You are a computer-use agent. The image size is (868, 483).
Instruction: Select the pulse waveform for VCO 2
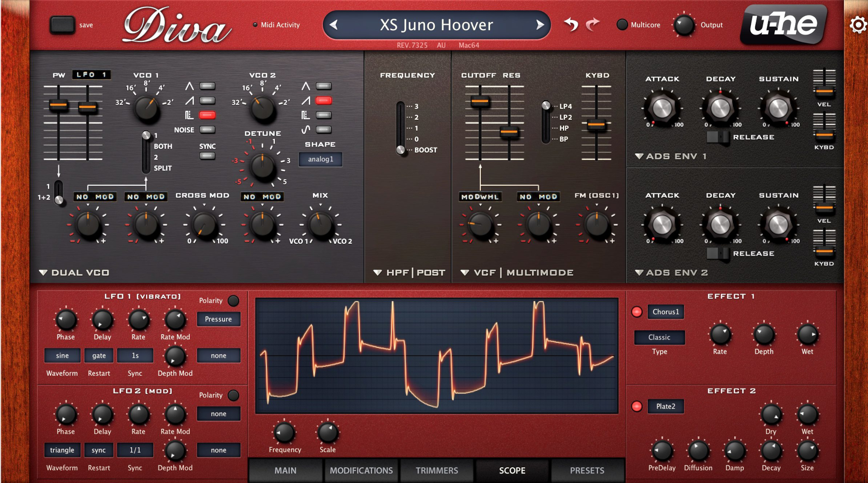click(x=324, y=115)
